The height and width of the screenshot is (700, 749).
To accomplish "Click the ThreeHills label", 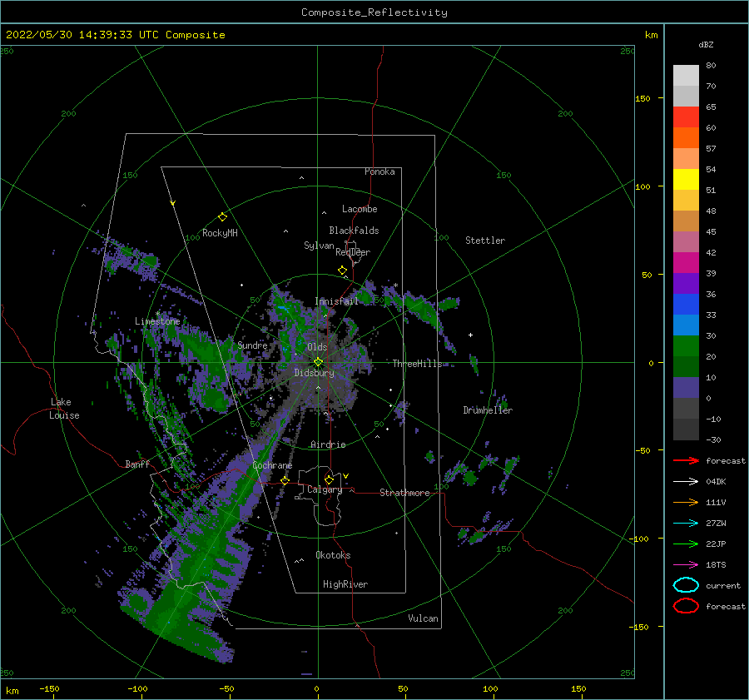I will coord(418,364).
